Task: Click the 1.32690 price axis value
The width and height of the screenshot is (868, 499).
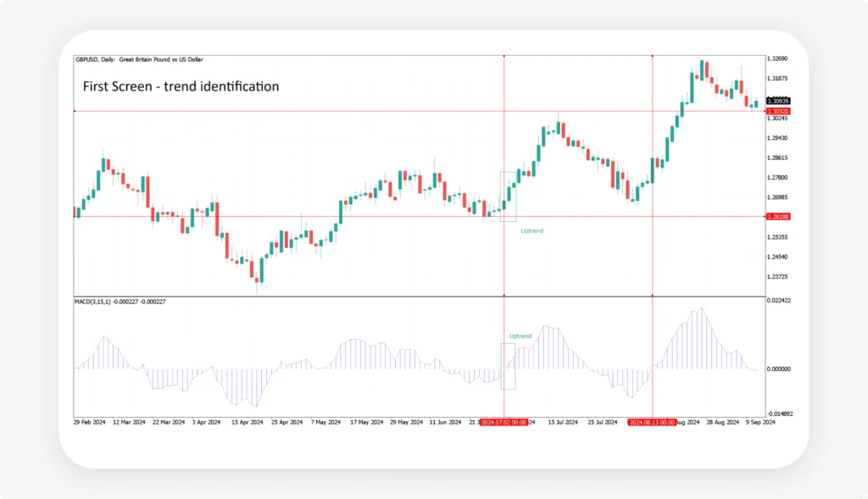Action: tap(777, 58)
